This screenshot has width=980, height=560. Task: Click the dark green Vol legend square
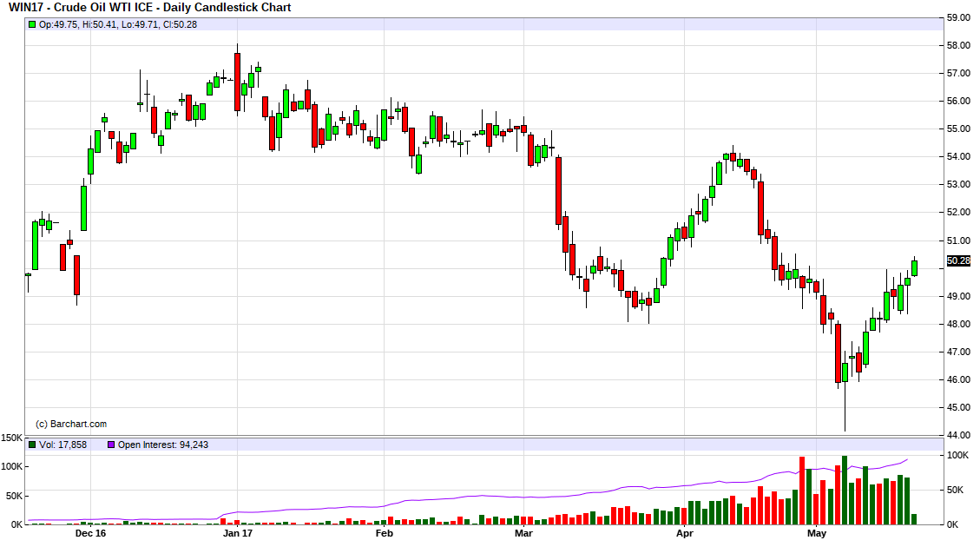tap(32, 445)
